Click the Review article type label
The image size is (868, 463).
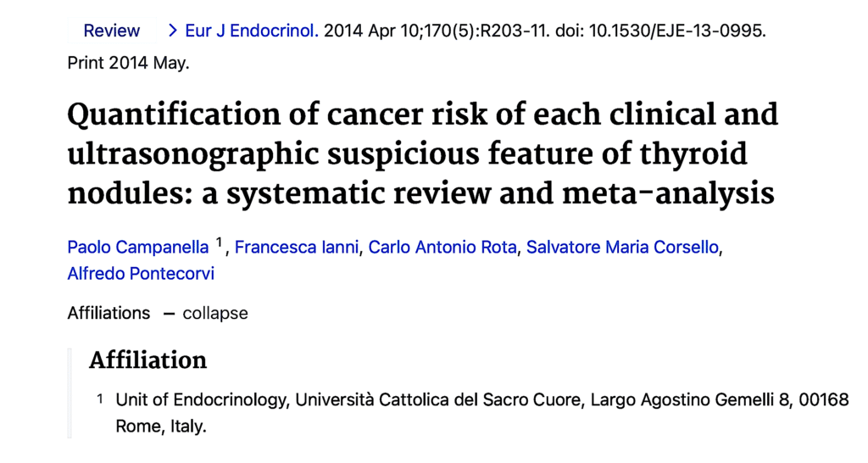click(x=112, y=31)
